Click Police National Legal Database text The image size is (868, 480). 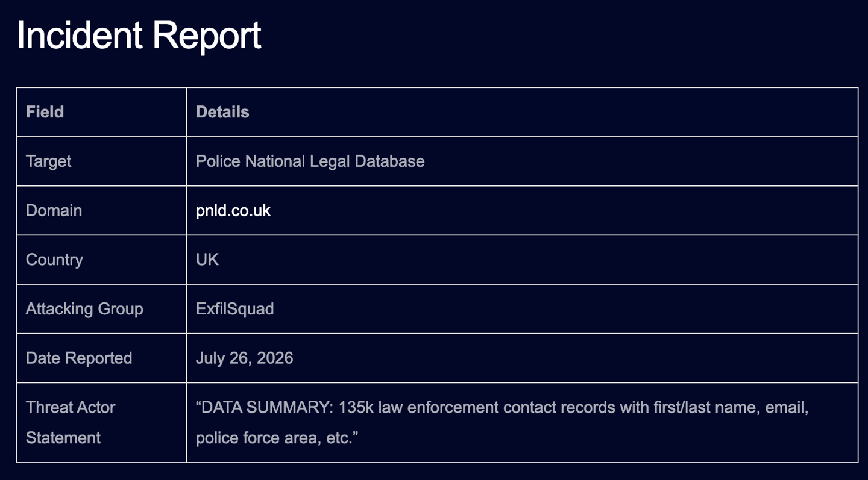pyautogui.click(x=310, y=161)
